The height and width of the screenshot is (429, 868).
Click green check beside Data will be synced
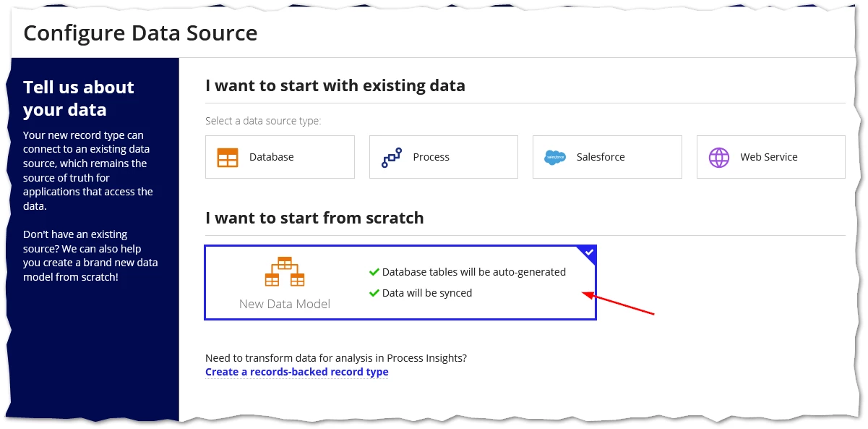coord(374,293)
